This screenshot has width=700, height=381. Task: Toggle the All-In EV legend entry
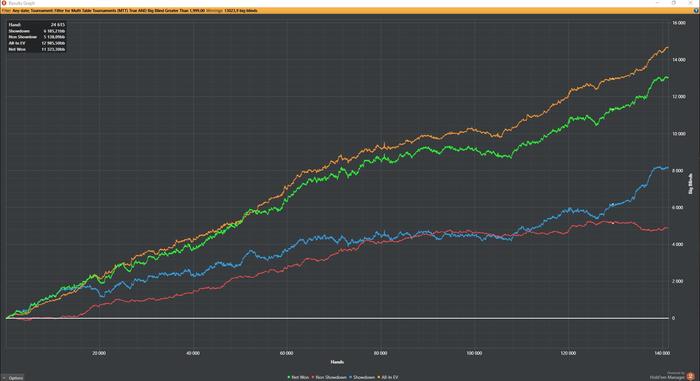388,377
